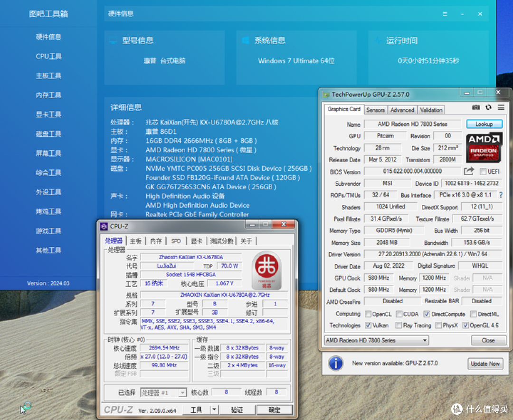Click the GPU-Z refresh icon
The image size is (513, 420).
488,107
